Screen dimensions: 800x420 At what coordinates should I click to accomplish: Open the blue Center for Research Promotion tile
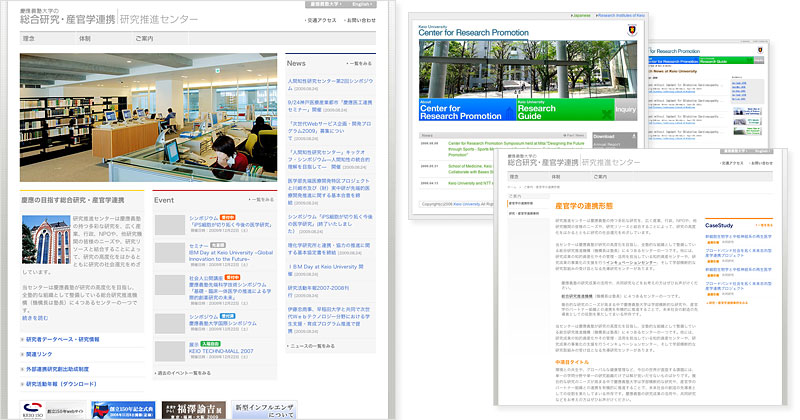[467, 110]
